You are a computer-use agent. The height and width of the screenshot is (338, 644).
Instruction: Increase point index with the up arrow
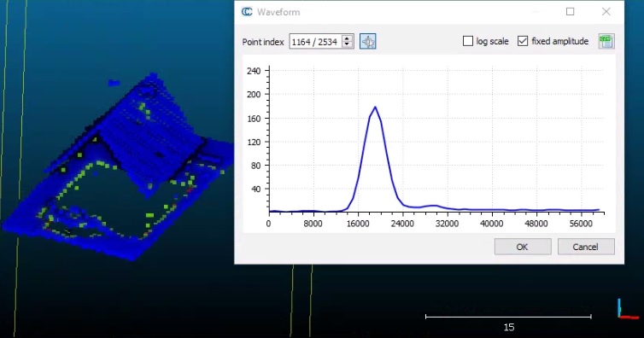click(348, 38)
